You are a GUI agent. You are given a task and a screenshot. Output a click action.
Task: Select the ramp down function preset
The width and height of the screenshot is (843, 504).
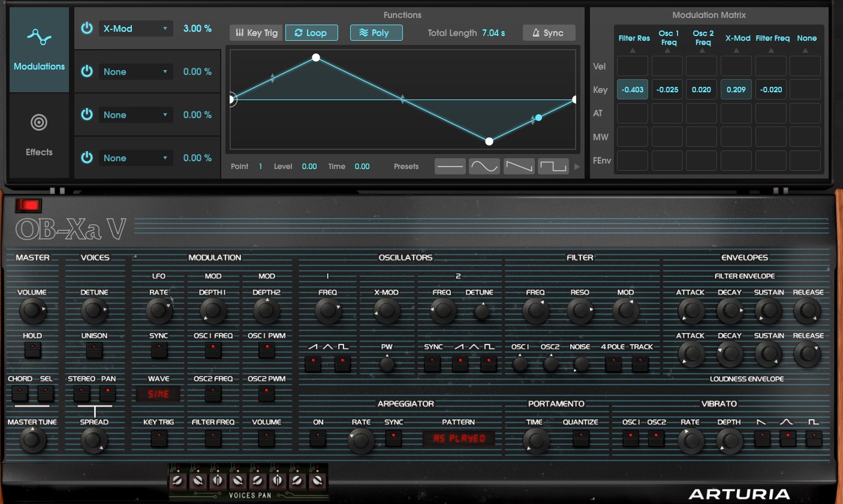pyautogui.click(x=519, y=166)
